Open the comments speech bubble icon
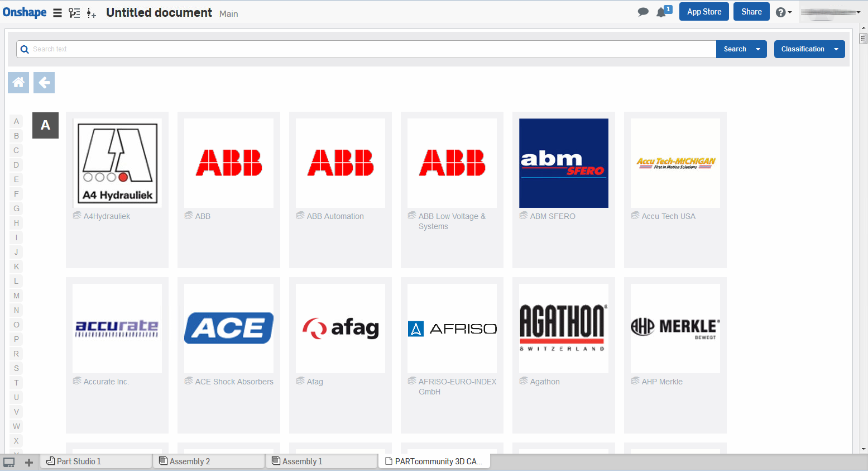Image resolution: width=868 pixels, height=471 pixels. pos(643,12)
